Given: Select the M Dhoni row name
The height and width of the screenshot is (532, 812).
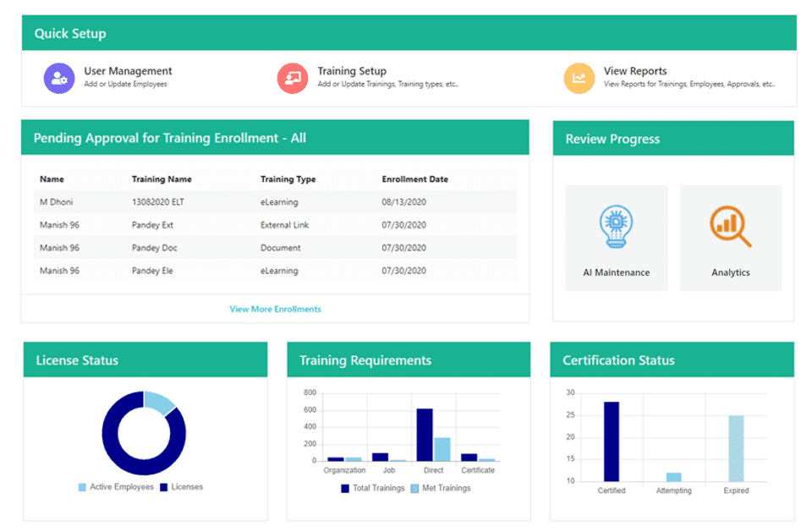Looking at the screenshot, I should click(x=57, y=202).
